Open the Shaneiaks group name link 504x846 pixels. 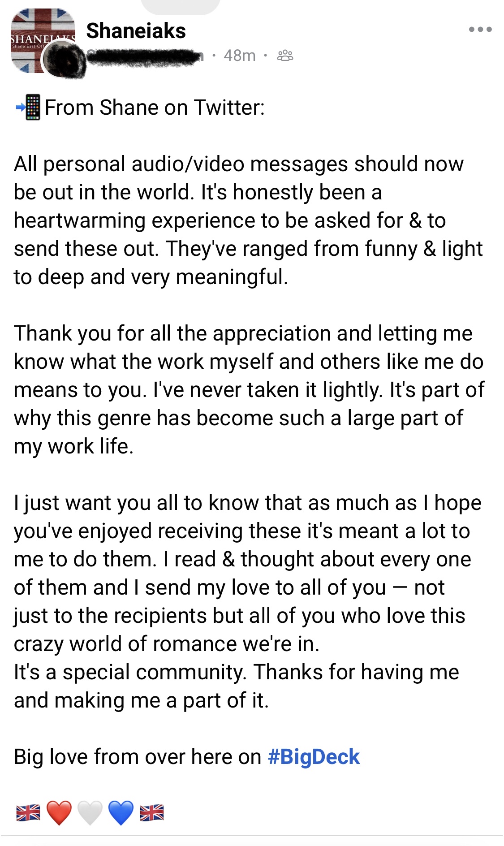click(136, 31)
